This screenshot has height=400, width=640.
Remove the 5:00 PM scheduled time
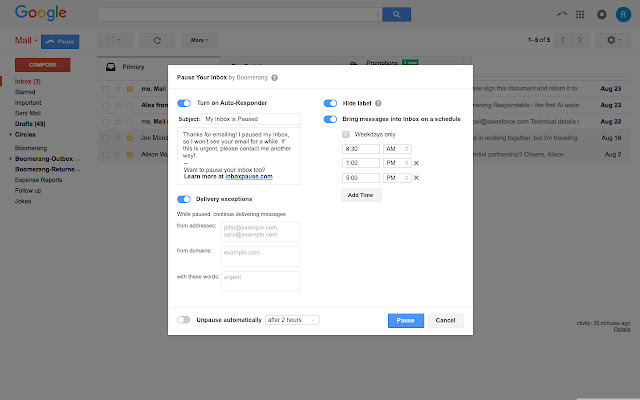coord(416,178)
